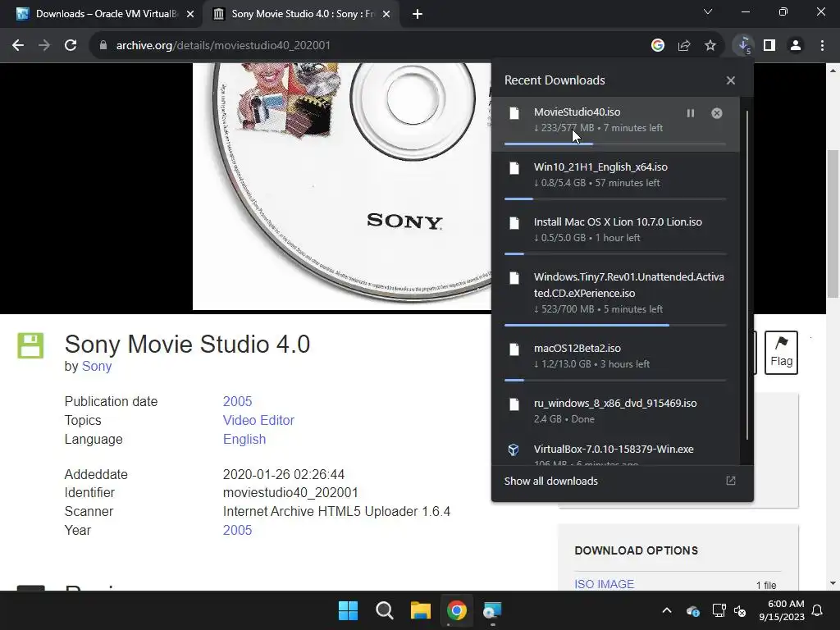Click the Sony disc cover image

[x=342, y=186]
